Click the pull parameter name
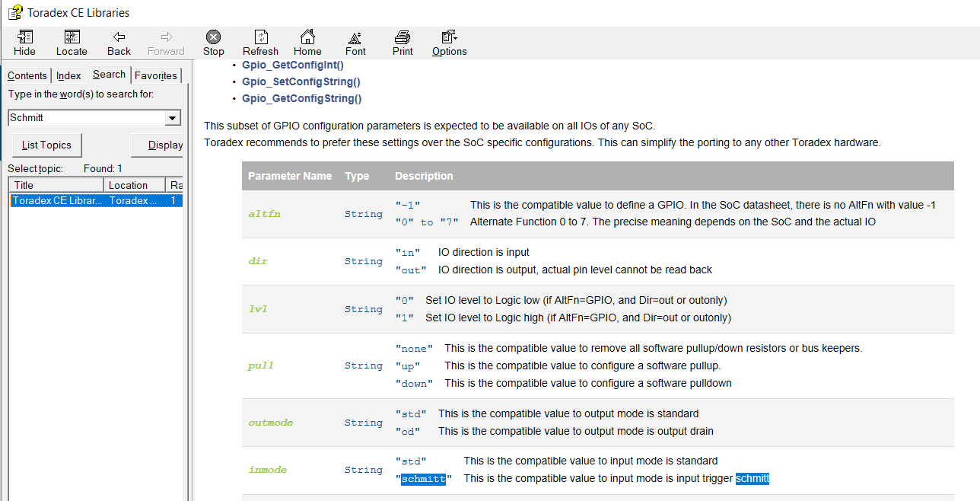The width and height of the screenshot is (980, 501). 260,365
